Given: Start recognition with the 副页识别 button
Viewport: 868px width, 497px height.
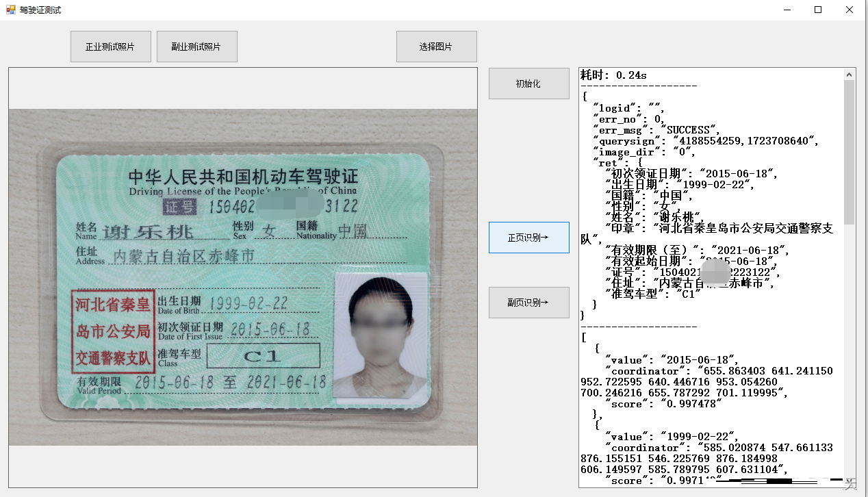Looking at the screenshot, I should [x=528, y=303].
